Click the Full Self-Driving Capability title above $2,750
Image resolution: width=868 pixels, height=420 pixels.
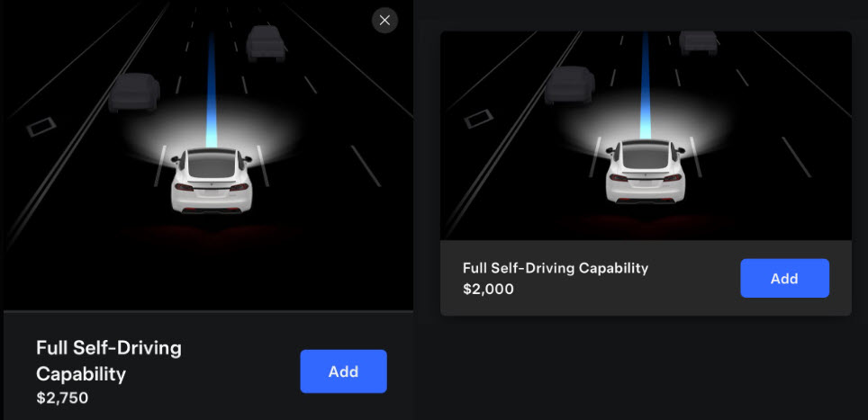[x=109, y=361]
